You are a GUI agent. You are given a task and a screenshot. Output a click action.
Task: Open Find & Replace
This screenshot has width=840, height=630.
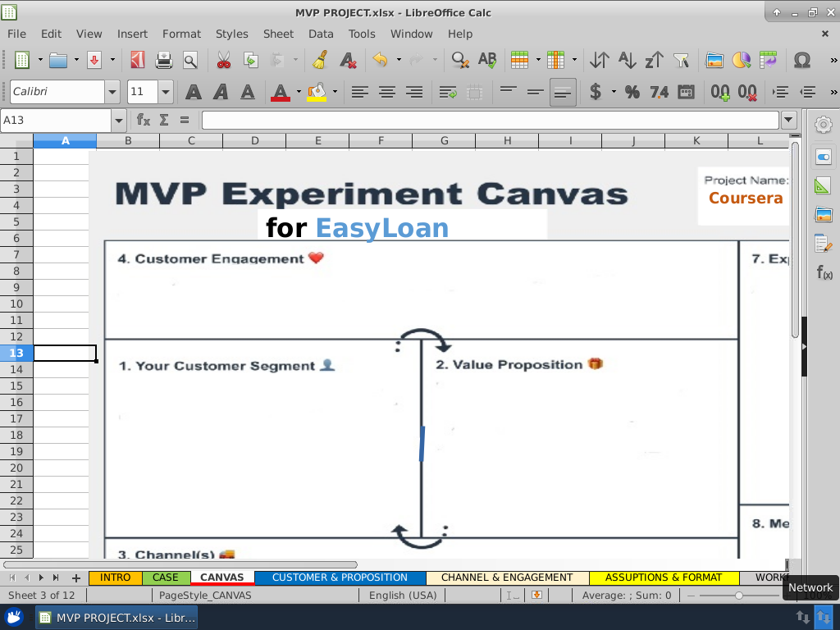[460, 60]
